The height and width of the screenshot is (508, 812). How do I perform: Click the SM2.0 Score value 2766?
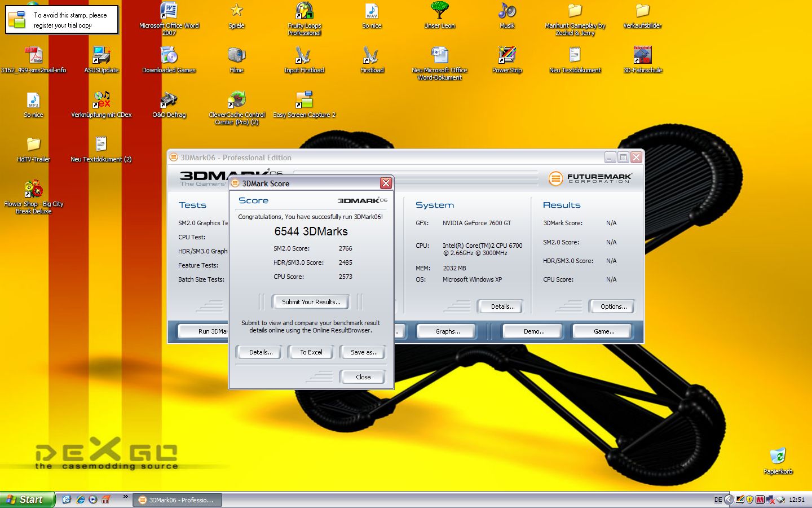coord(346,248)
